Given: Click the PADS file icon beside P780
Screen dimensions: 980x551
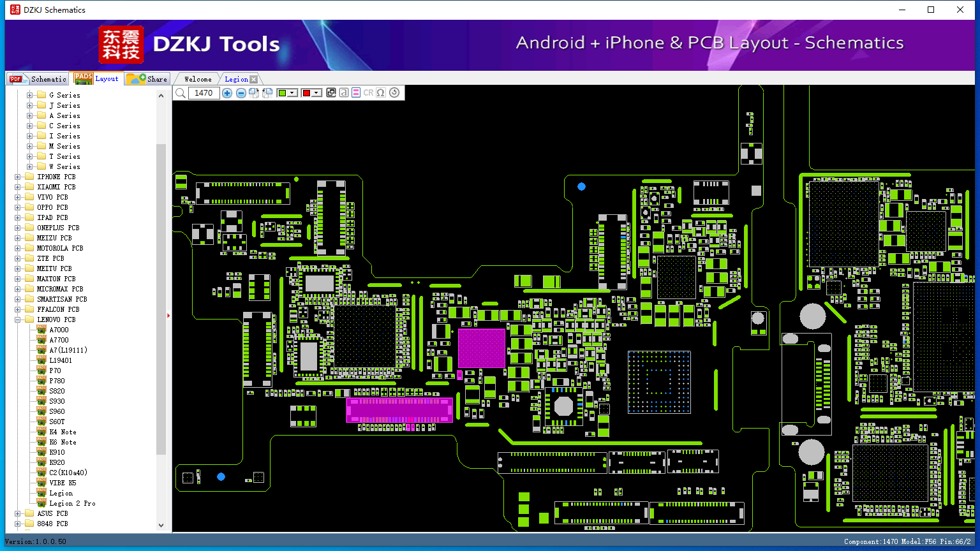Looking at the screenshot, I should coord(41,381).
